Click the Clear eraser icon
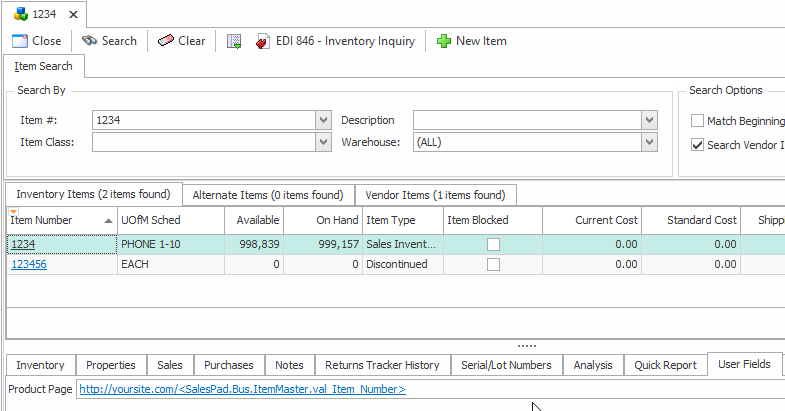Image resolution: width=785 pixels, height=411 pixels. [166, 41]
